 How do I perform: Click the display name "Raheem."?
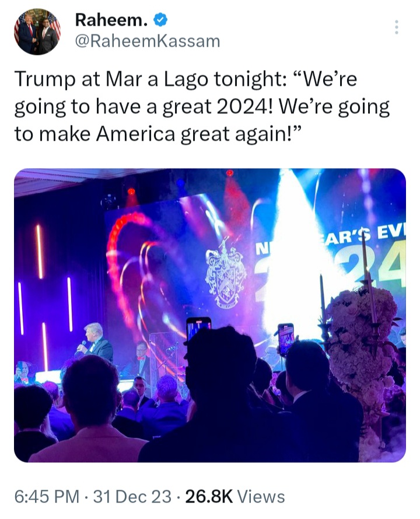pyautogui.click(x=111, y=20)
